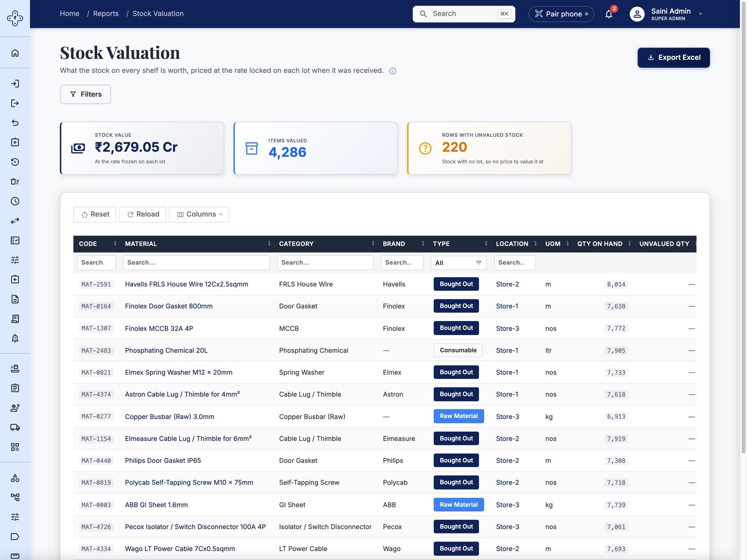This screenshot has width=747, height=560.
Task: Click the Pair phone button
Action: (x=561, y=14)
